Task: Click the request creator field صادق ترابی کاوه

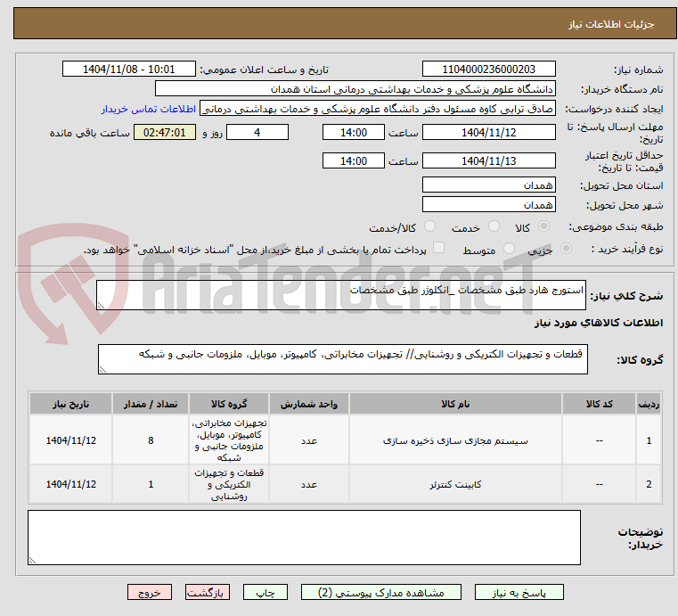Action: (378, 109)
